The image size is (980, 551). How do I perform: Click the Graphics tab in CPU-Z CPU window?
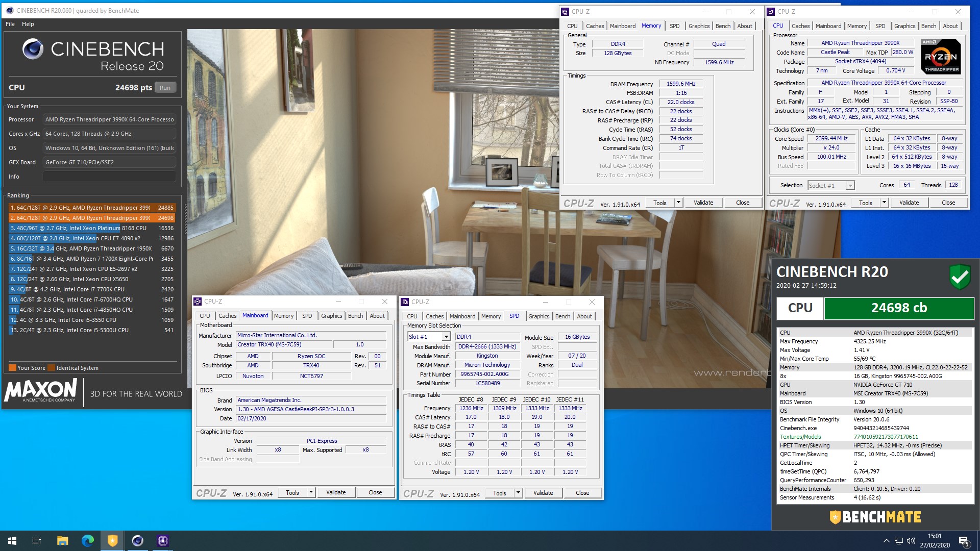coord(904,26)
